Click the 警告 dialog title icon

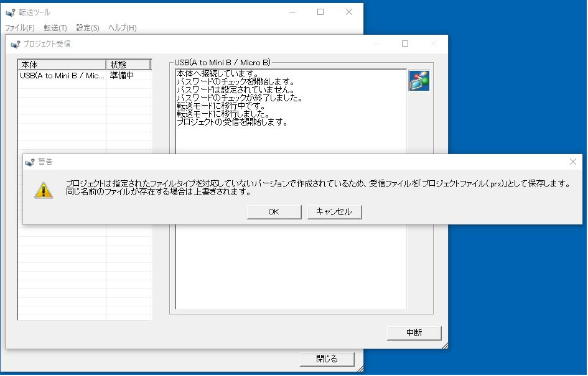click(x=30, y=162)
